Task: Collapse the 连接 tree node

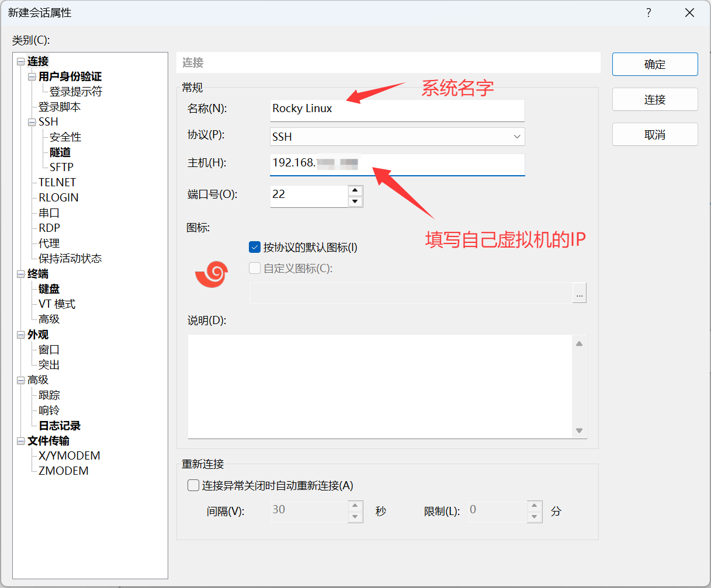Action: [x=21, y=62]
